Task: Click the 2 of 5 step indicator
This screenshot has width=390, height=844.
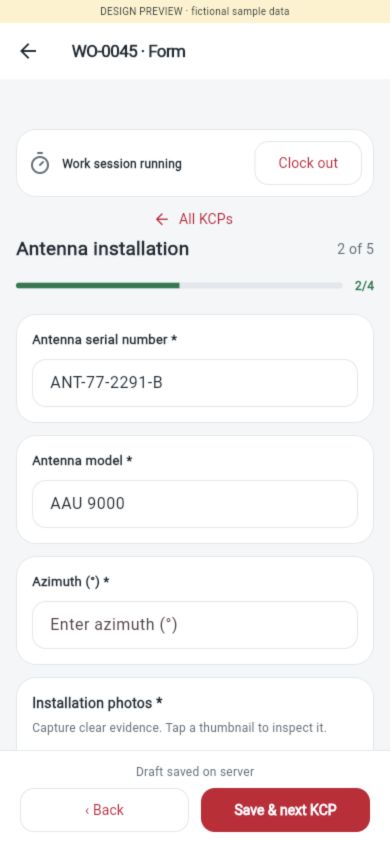Action: (355, 249)
